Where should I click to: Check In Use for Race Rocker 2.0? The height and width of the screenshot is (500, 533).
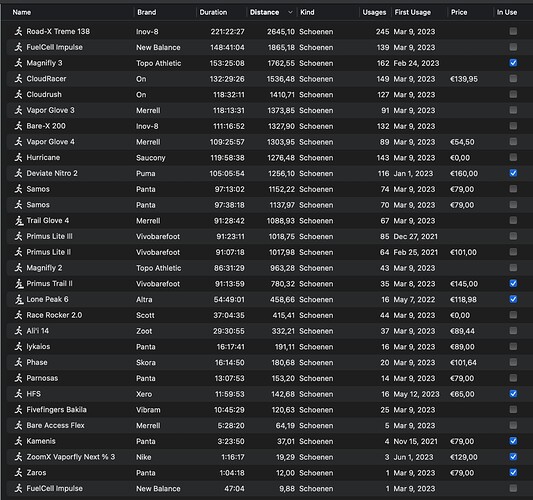(x=513, y=315)
